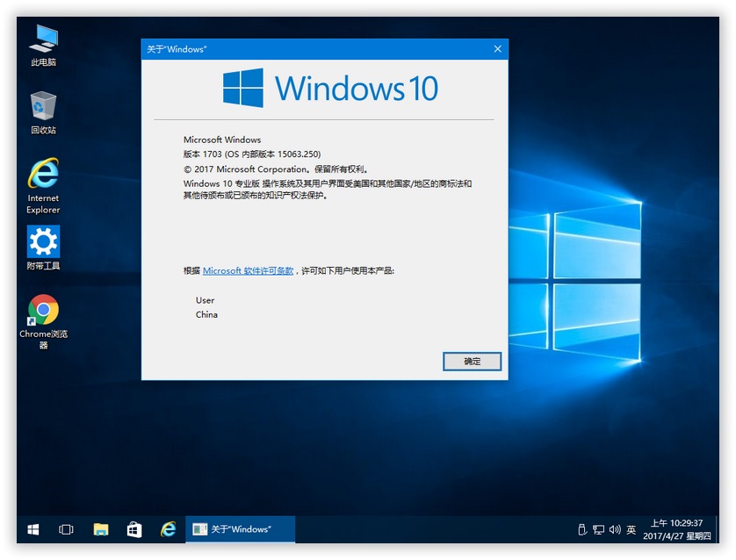Open the Microsoft Store taskbar icon
This screenshot has width=736, height=560.
(134, 529)
